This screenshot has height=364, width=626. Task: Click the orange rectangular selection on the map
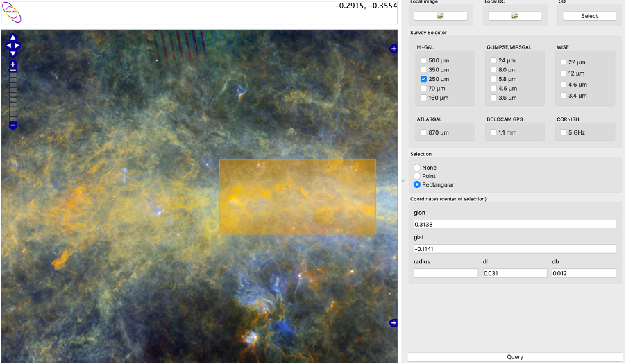click(298, 197)
